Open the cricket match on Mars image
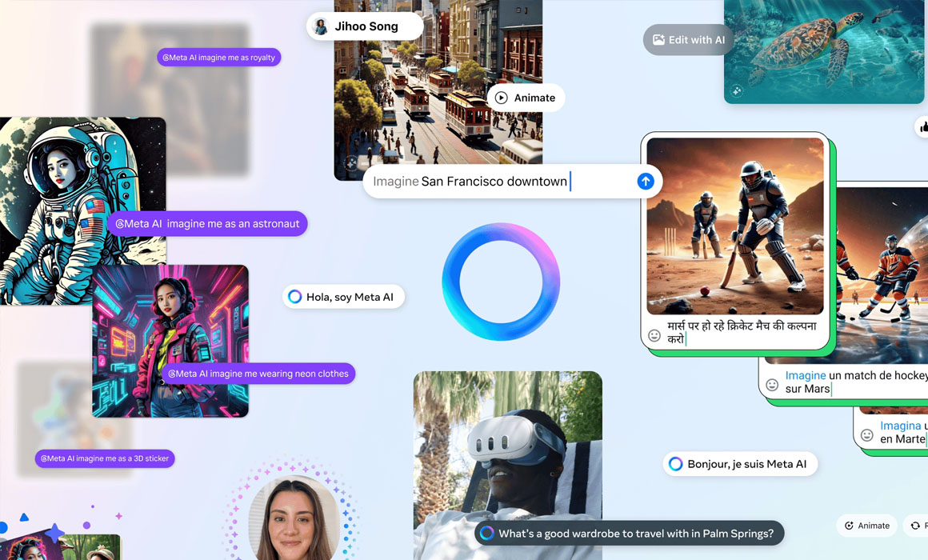928x560 pixels. point(735,226)
